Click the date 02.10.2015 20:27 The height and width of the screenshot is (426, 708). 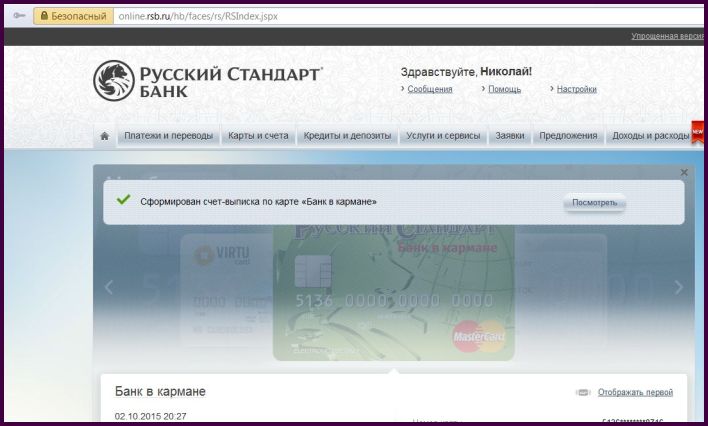tap(150, 416)
